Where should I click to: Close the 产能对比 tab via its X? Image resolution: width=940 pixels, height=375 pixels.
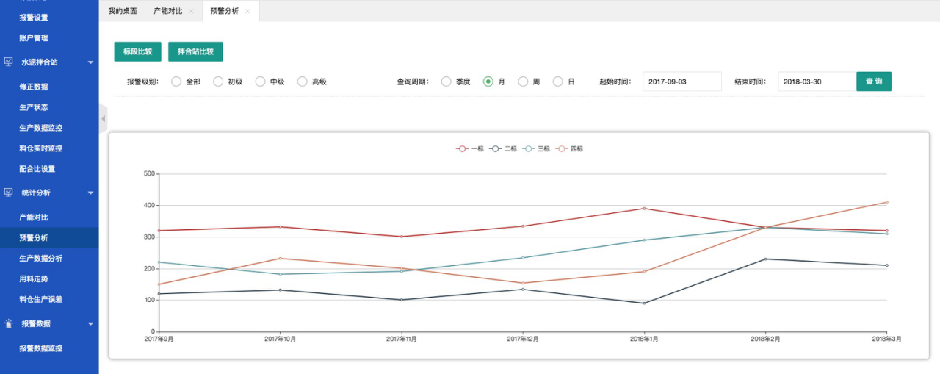coord(191,11)
